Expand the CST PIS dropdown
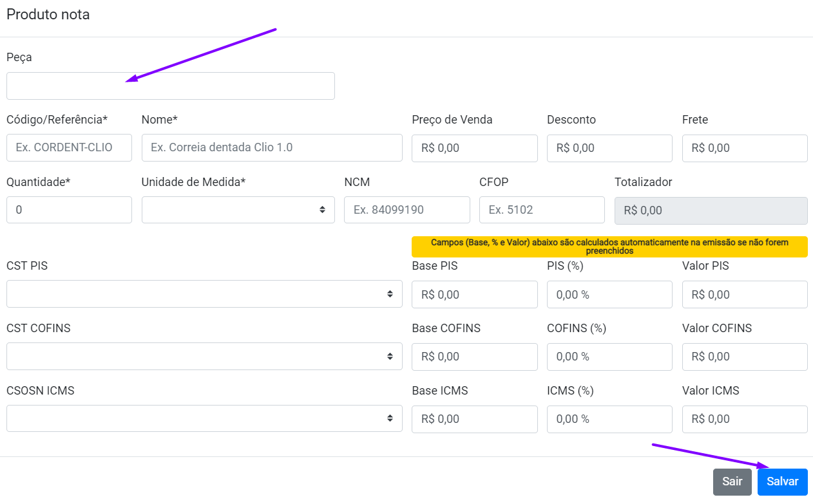813x504 pixels. click(204, 294)
